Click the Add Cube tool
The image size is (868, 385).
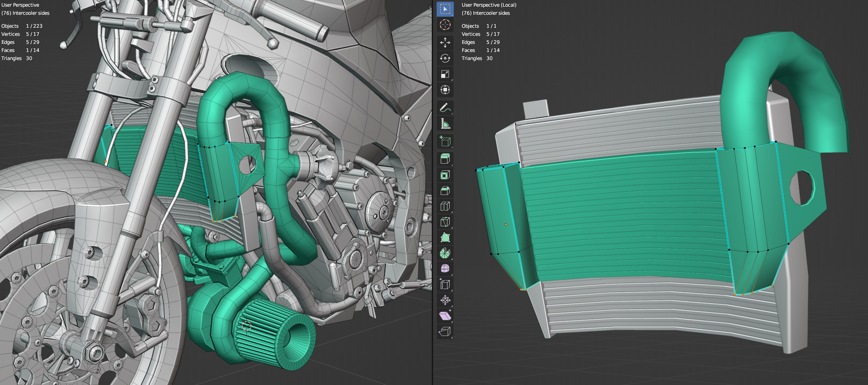click(445, 142)
